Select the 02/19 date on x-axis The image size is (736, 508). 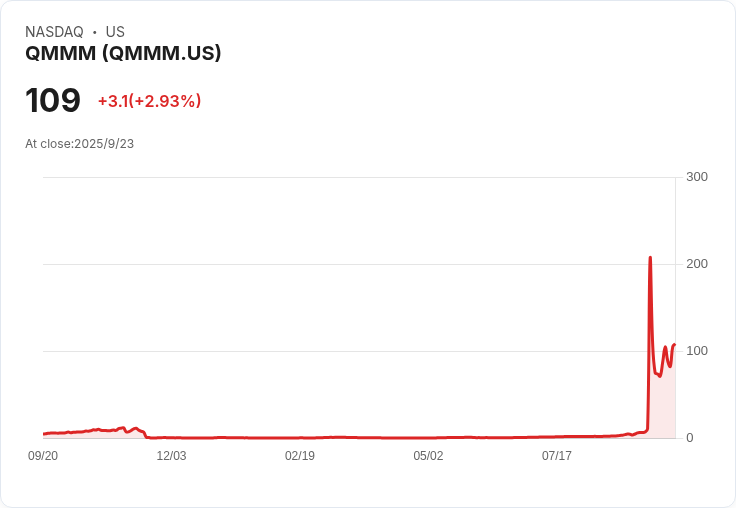pyautogui.click(x=300, y=456)
